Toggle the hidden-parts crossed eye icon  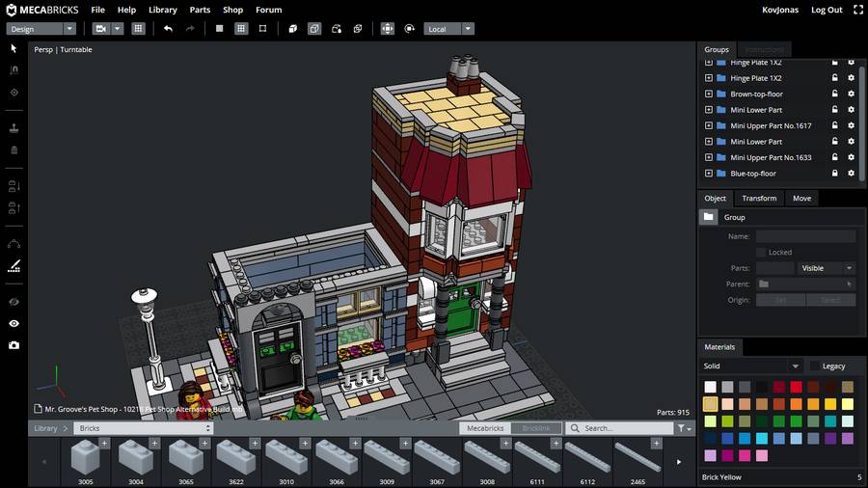14,302
